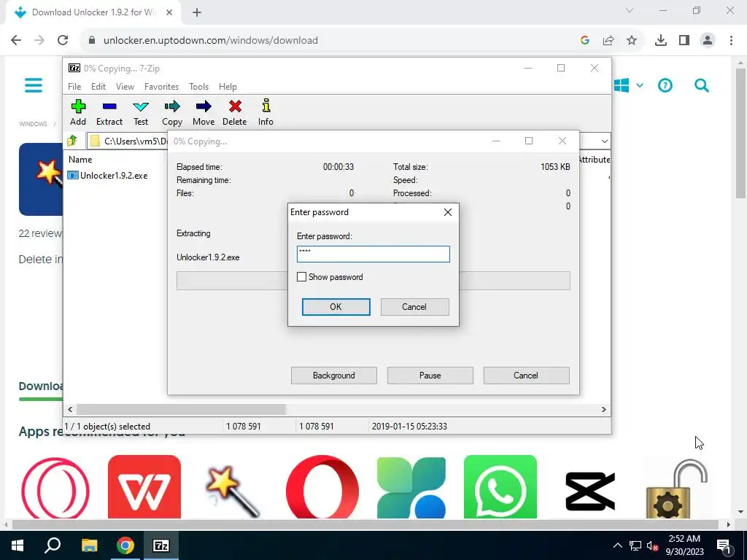Cancel the Enter password dialog
The width and height of the screenshot is (747, 560).
point(414,307)
